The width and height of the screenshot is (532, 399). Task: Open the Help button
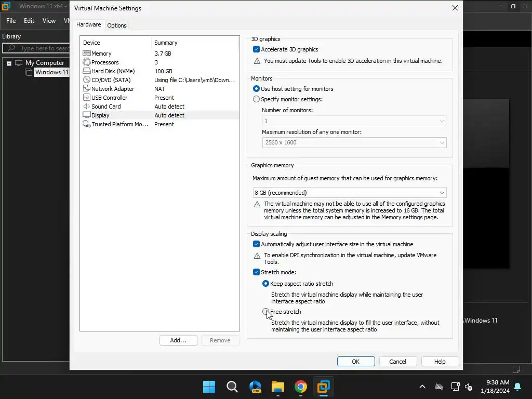[440, 362]
